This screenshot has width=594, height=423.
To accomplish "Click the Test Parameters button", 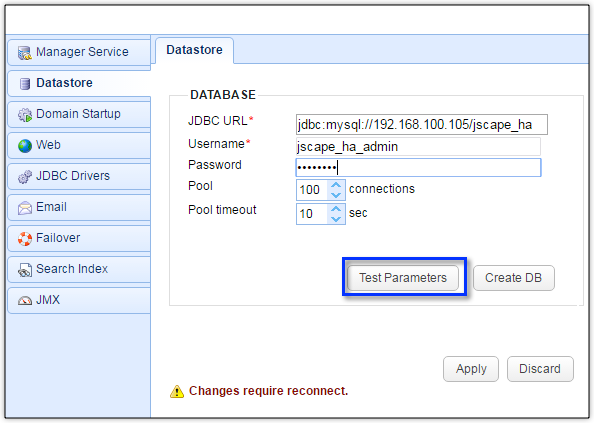I will [403, 278].
